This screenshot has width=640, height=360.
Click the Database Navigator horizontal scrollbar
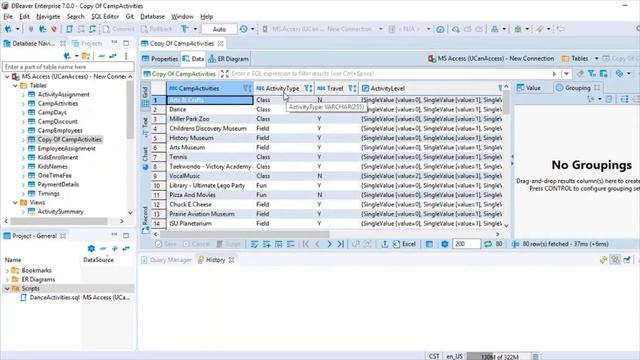point(59,221)
